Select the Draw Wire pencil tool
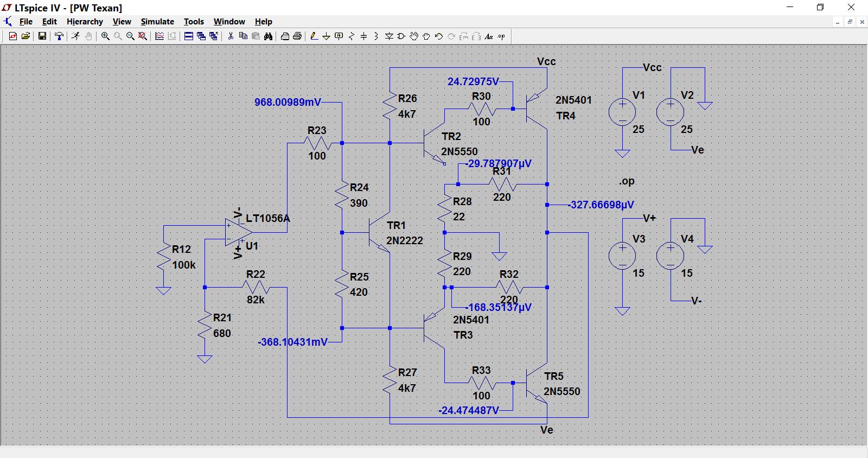 [314, 36]
